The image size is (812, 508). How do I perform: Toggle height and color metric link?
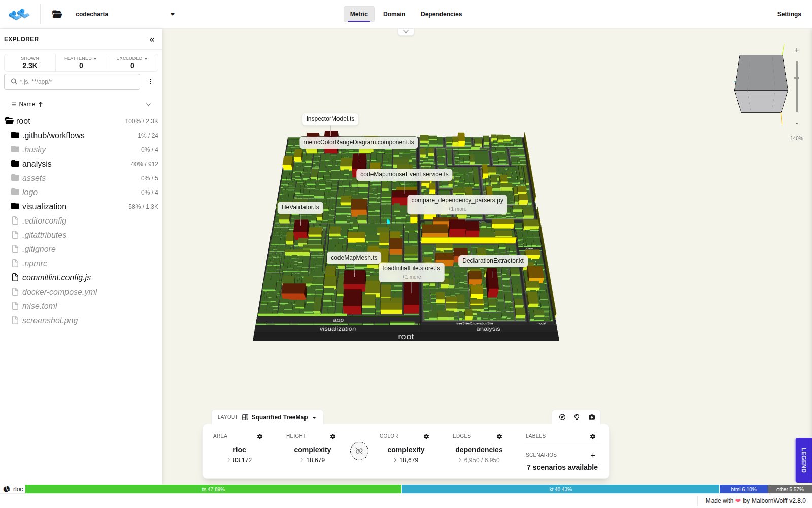[359, 451]
